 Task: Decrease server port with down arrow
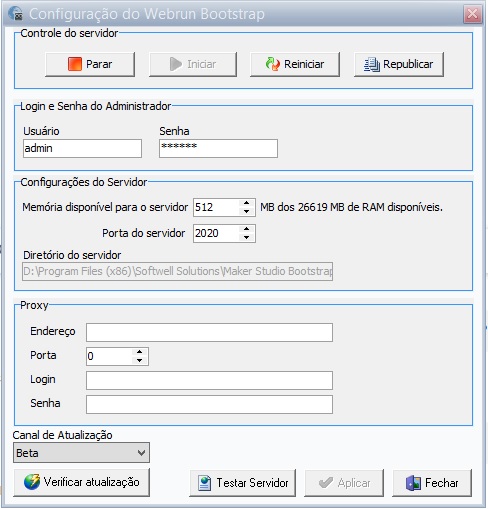247,237
